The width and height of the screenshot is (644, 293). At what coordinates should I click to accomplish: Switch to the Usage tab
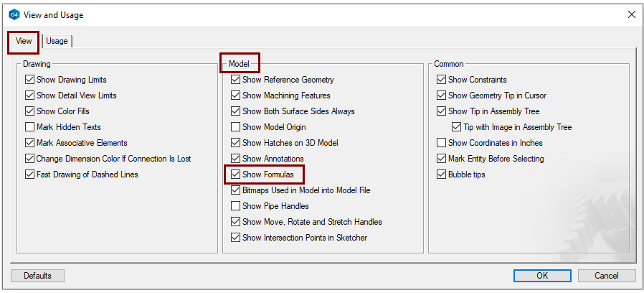point(57,41)
